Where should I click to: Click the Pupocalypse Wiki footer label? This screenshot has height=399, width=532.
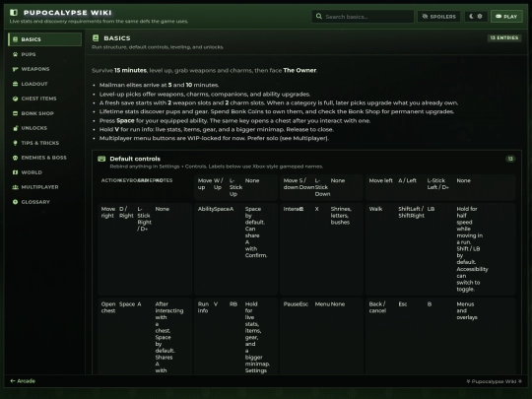click(x=494, y=381)
